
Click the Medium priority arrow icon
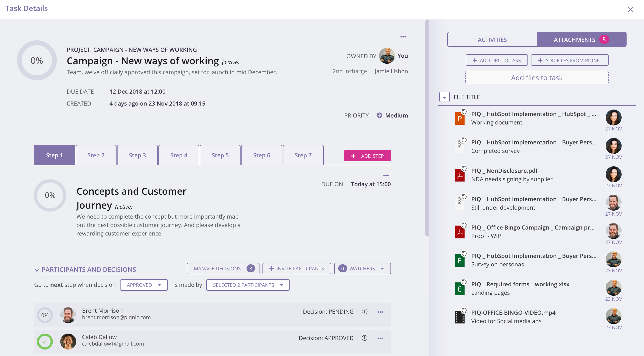tap(379, 115)
